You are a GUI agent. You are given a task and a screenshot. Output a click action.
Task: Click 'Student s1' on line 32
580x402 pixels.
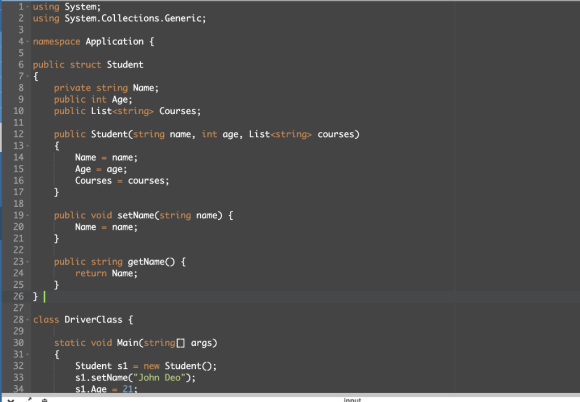[x=101, y=366]
